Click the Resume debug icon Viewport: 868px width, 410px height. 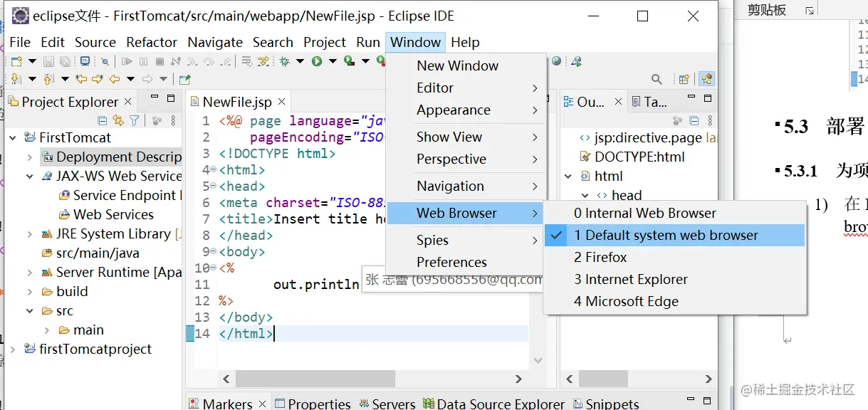click(x=127, y=62)
